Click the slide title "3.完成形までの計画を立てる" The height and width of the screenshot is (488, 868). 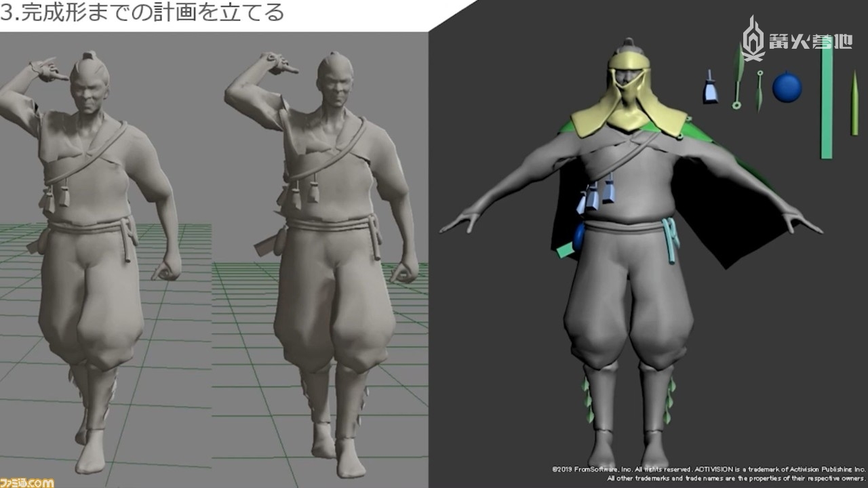(141, 14)
